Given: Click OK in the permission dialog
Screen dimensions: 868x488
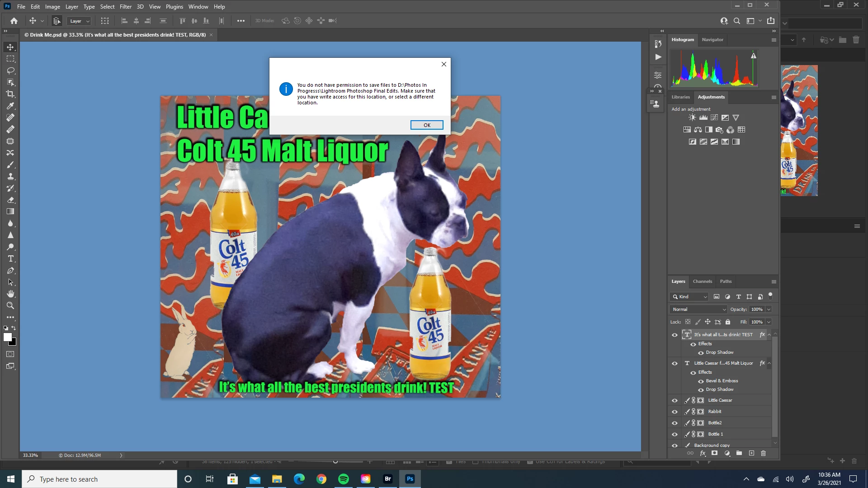Looking at the screenshot, I should [426, 125].
